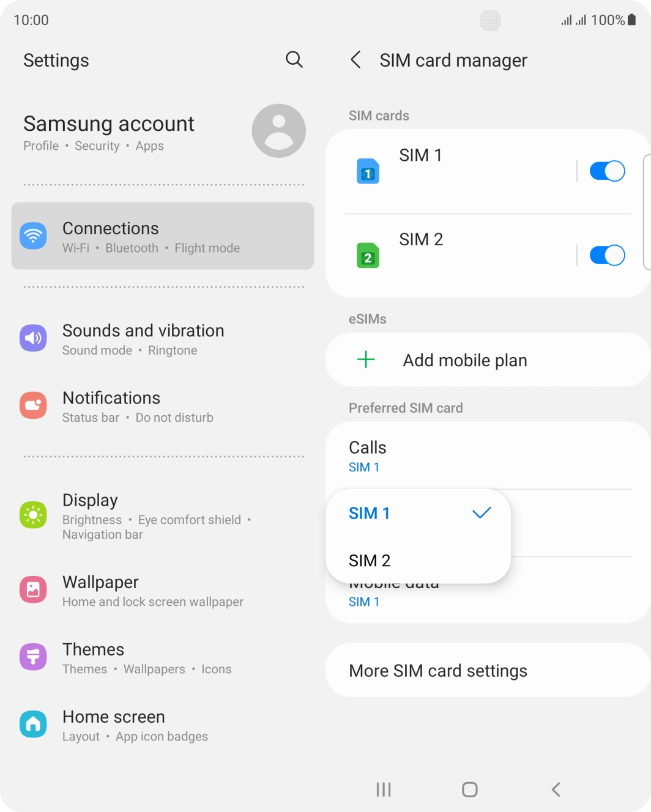
Task: Tap the plus icon for adding mobile plan
Action: 366,360
